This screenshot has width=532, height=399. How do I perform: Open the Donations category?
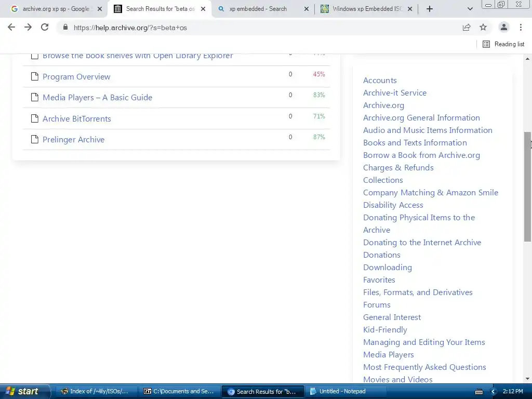(382, 255)
